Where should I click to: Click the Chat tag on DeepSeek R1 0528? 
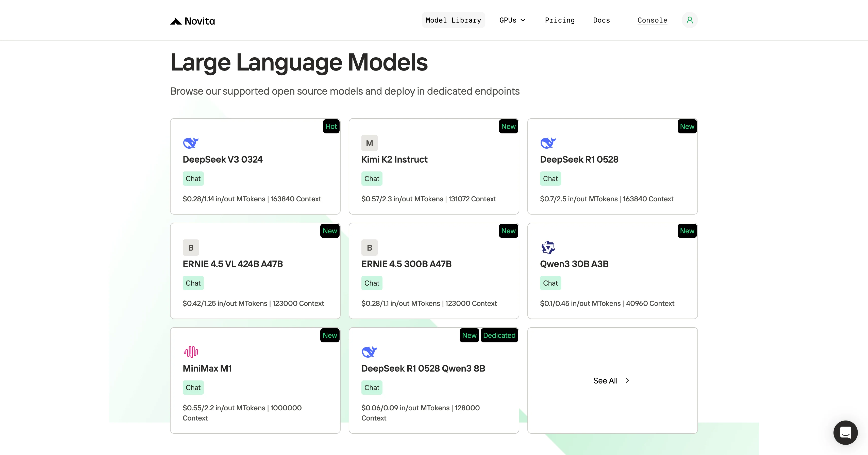550,179
